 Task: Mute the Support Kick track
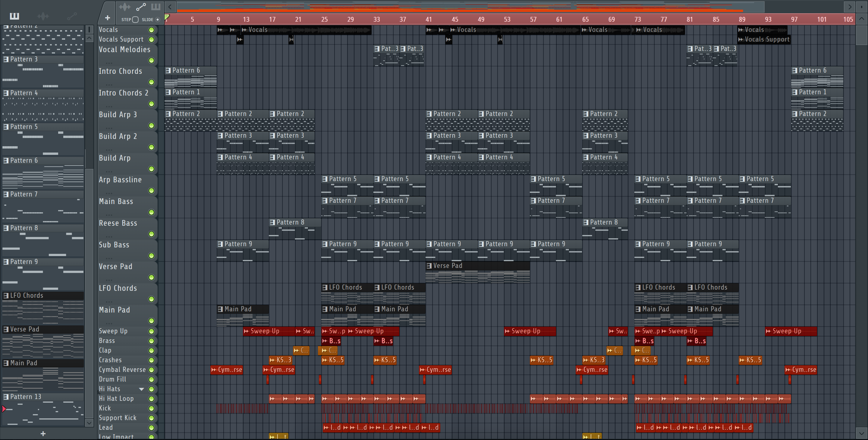pyautogui.click(x=152, y=418)
